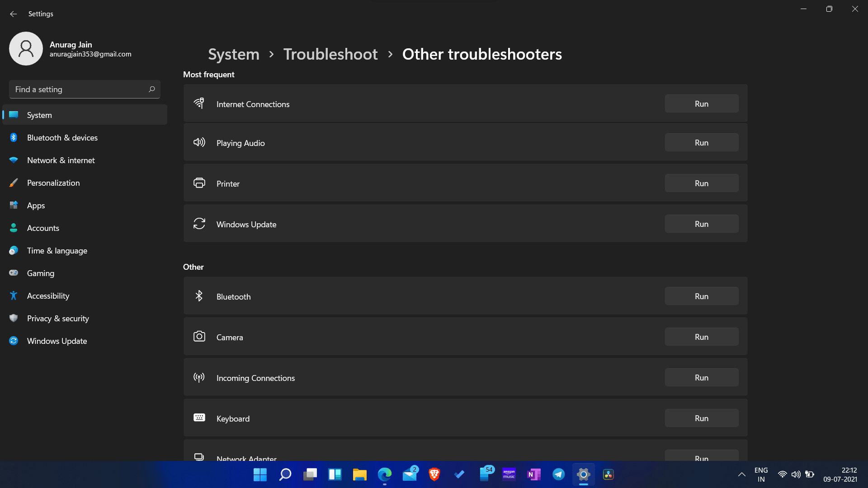
Task: Run the Playing Audio troubleshooter
Action: (701, 143)
